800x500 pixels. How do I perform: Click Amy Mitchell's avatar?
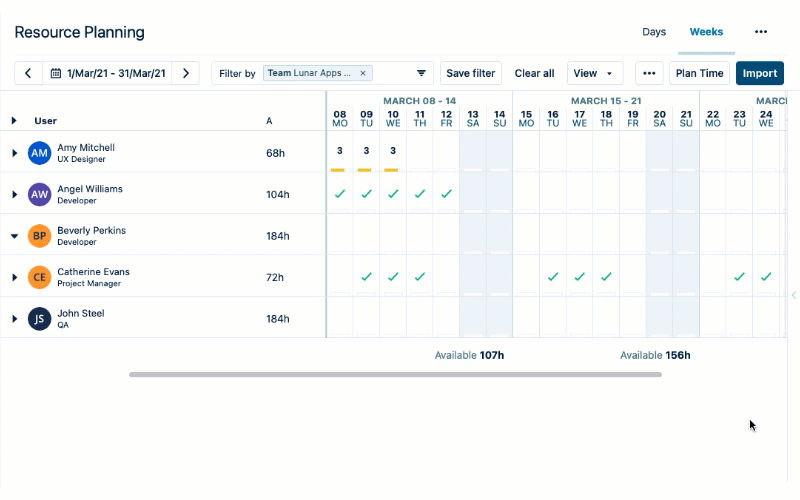(x=39, y=152)
